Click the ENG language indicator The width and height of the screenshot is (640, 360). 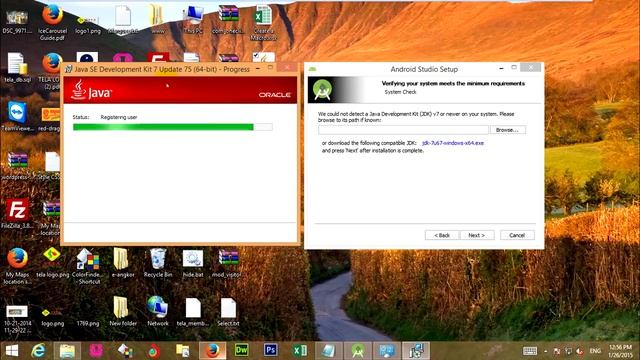pyautogui.click(x=595, y=351)
